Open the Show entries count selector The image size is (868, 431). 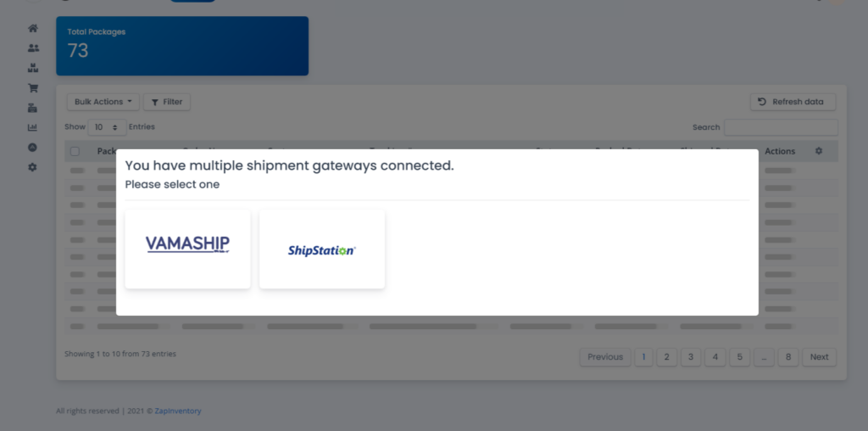click(107, 127)
